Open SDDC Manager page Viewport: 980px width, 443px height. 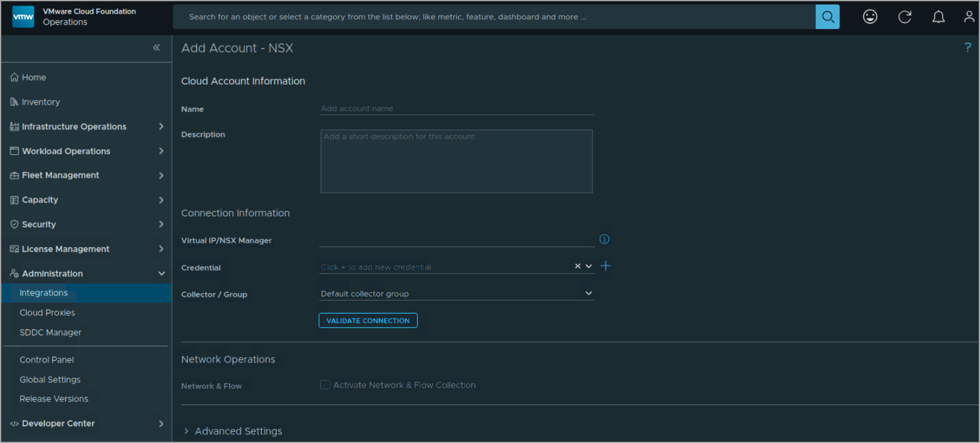[50, 333]
